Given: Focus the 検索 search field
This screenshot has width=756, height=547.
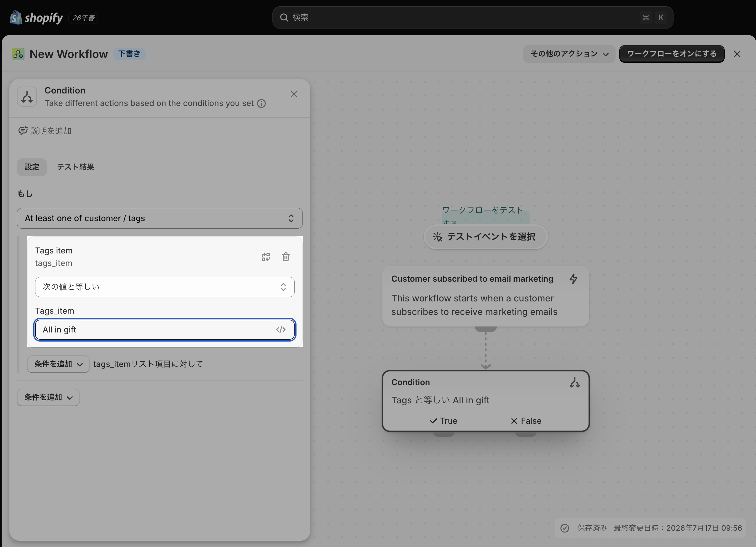Looking at the screenshot, I should point(473,17).
